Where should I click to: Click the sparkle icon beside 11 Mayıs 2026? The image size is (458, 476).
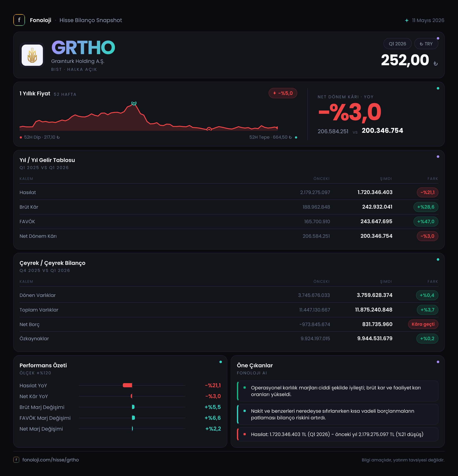pos(407,20)
